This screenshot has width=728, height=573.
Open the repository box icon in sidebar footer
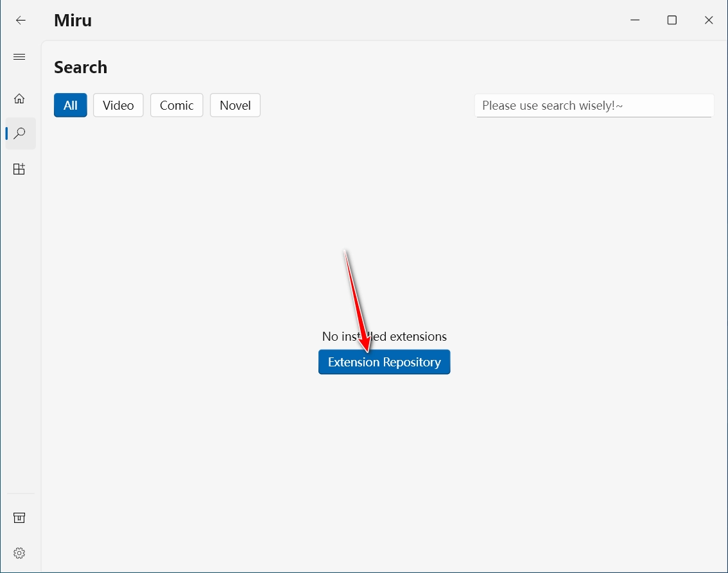coord(19,518)
